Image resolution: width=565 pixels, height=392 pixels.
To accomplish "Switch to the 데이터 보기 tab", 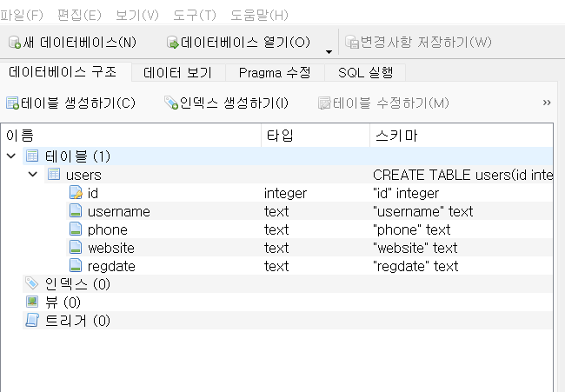I will (177, 73).
